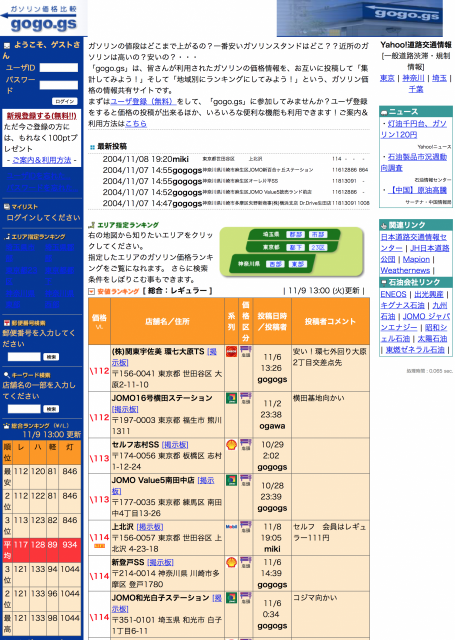This screenshot has width=455, height=640.
Task: Click the パスワードを忘れた link
Action: (41, 188)
